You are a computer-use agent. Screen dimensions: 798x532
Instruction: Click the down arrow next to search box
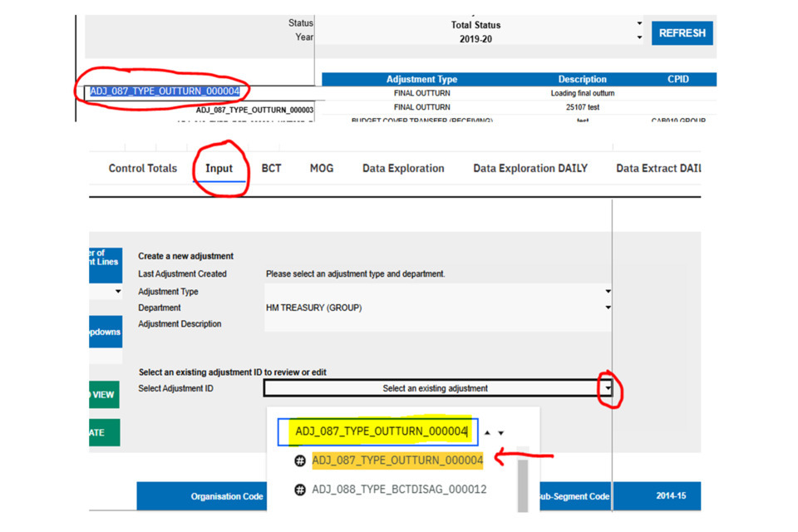(x=501, y=433)
